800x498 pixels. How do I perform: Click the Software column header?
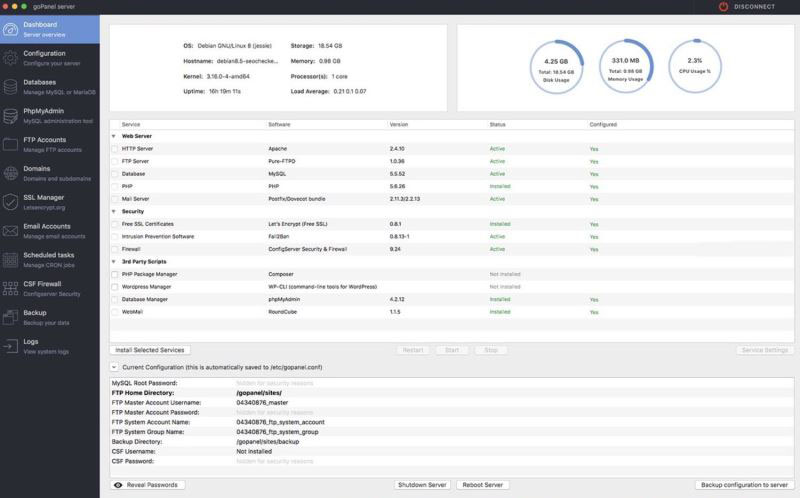[x=279, y=124]
